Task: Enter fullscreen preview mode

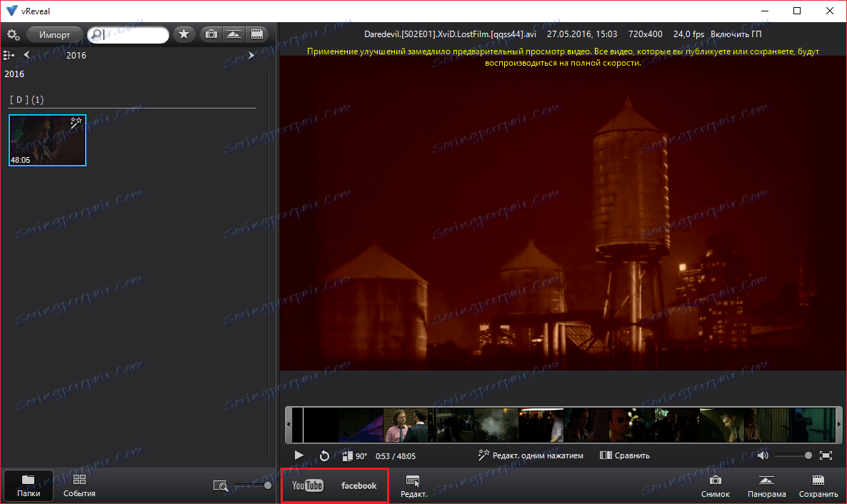Action: click(826, 455)
